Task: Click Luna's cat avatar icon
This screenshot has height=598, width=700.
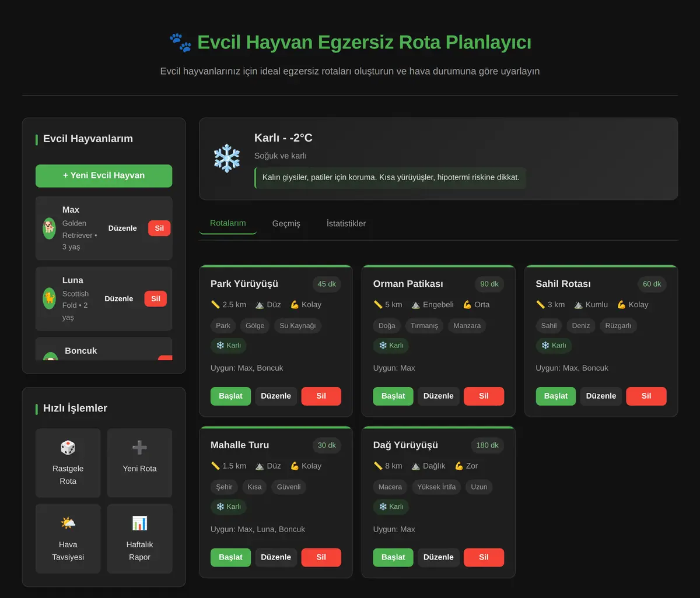Action: click(x=50, y=298)
